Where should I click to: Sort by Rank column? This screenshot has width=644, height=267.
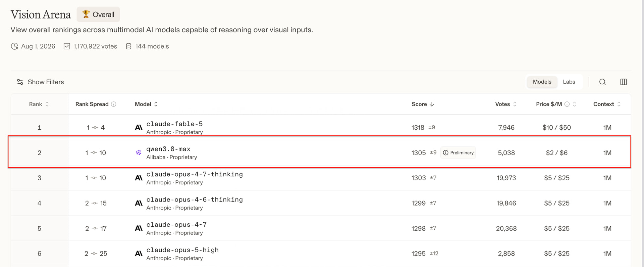39,104
